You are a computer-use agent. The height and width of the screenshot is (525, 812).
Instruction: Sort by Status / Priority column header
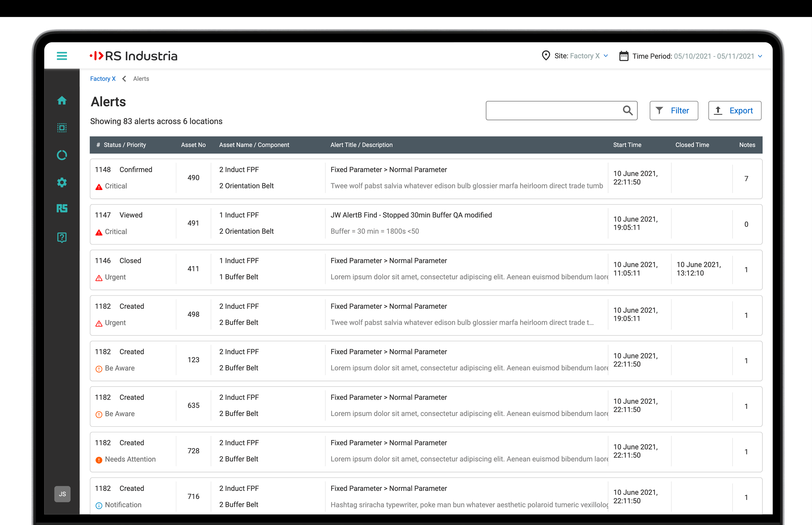click(x=124, y=145)
